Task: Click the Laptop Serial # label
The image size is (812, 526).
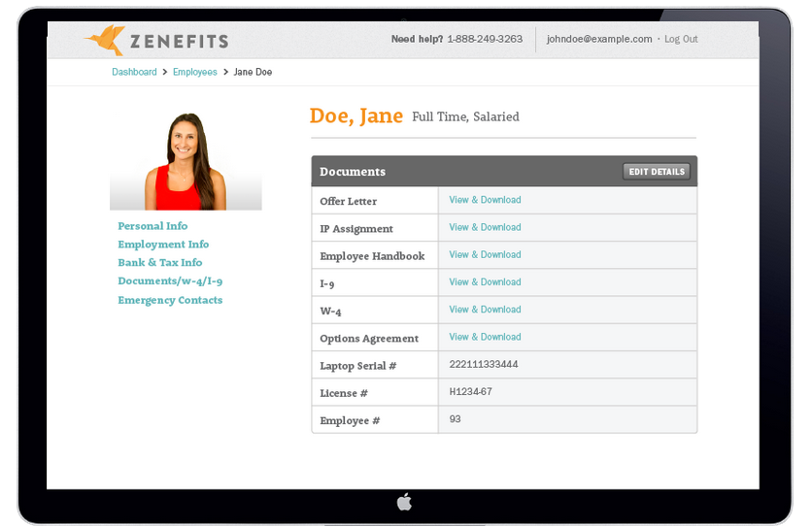Action: point(358,366)
